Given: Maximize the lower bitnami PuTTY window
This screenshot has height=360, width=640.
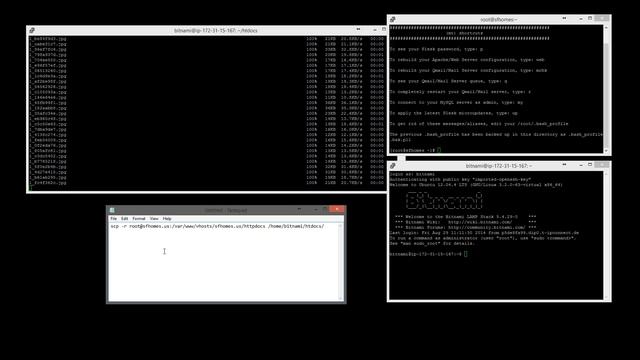Looking at the screenshot, I should [x=590, y=165].
